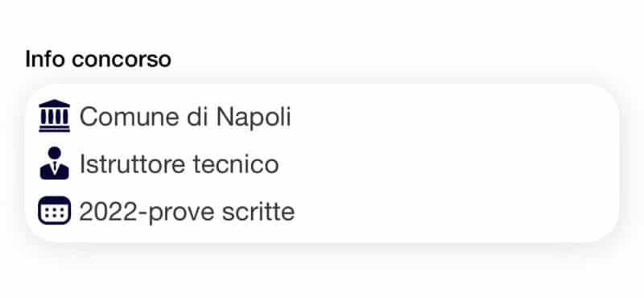Click the job role person icon
This screenshot has width=644, height=298.
tap(54, 163)
